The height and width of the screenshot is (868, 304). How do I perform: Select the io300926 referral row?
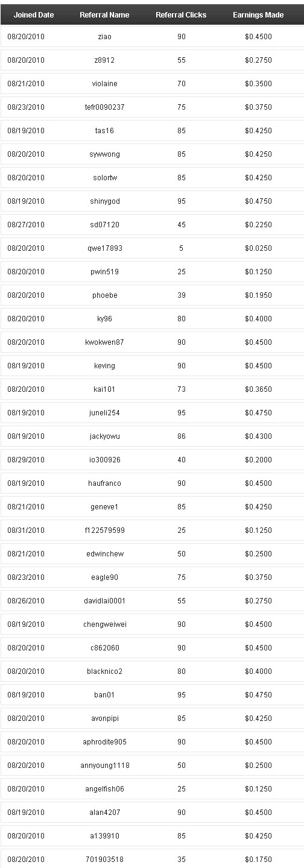tap(152, 460)
